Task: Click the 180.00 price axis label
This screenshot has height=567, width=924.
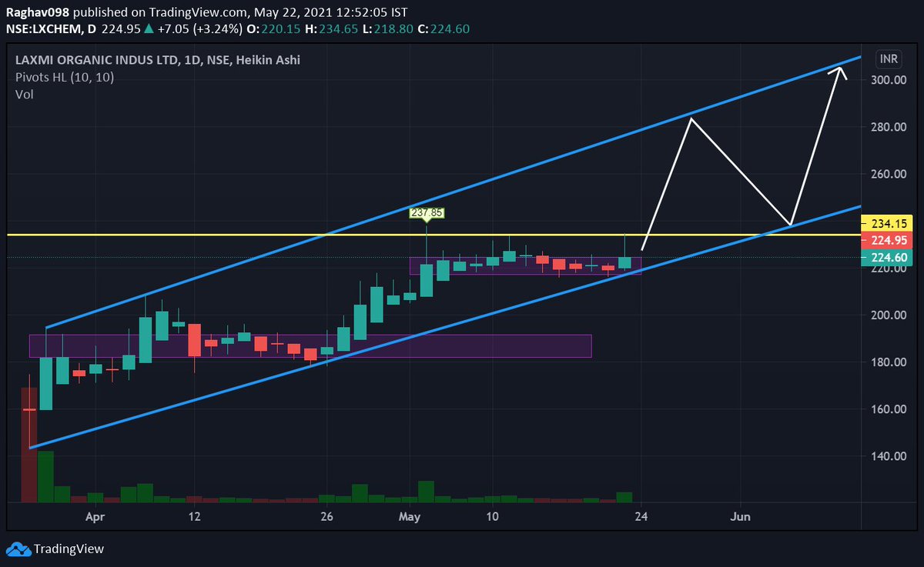Action: (x=887, y=362)
